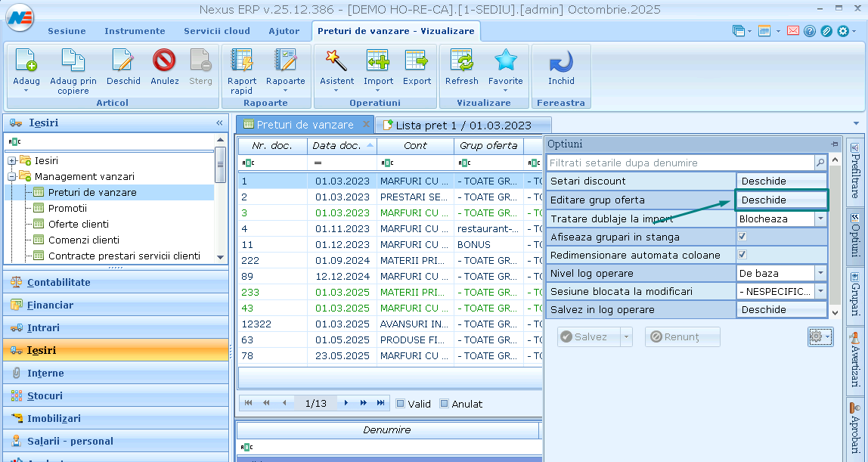Uncheck Afiseaza grupari in stanga

click(742, 237)
